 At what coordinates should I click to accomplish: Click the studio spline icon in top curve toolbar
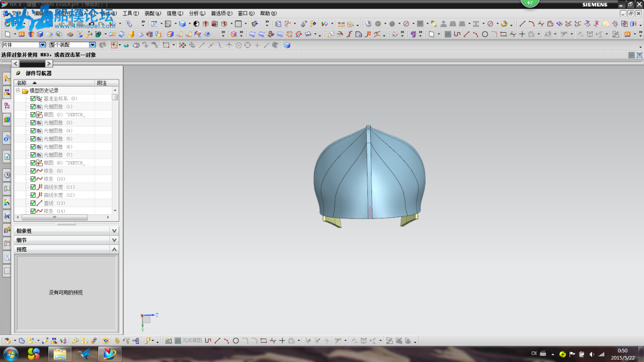click(541, 24)
